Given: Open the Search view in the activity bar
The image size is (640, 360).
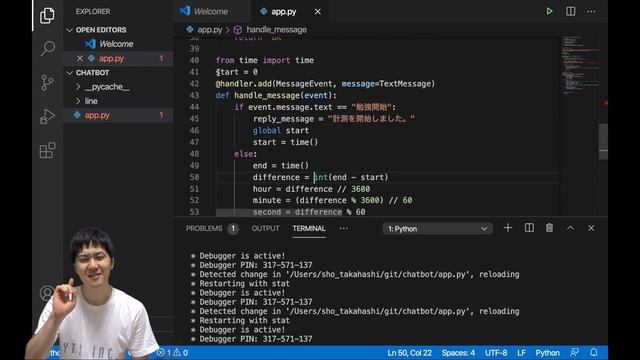Looking at the screenshot, I should pyautogui.click(x=47, y=48).
